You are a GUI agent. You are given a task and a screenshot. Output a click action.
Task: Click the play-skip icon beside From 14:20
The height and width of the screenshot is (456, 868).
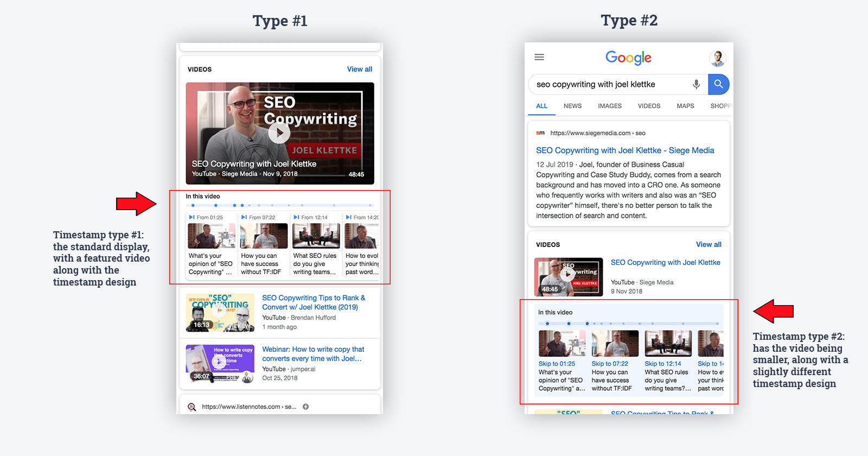tap(348, 217)
